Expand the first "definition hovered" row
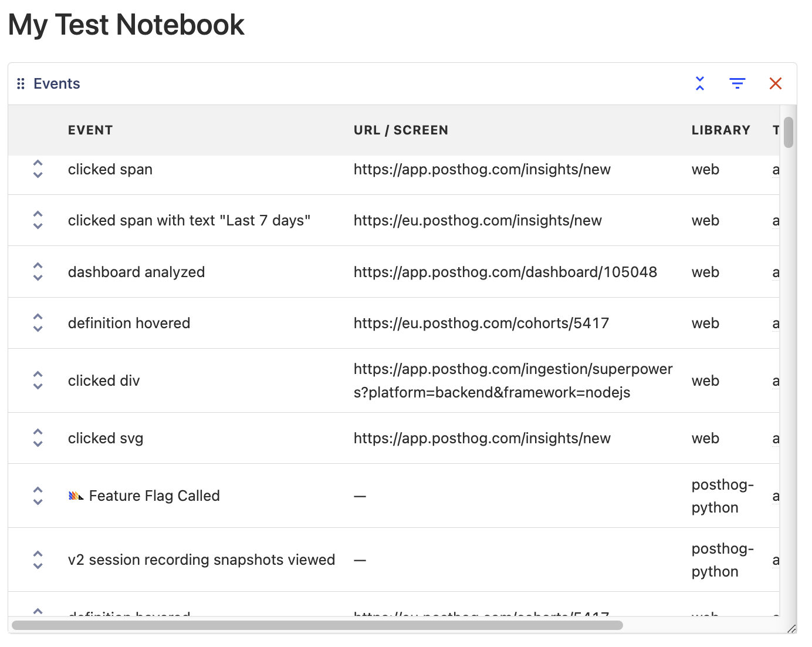The image size is (812, 647). [38, 323]
